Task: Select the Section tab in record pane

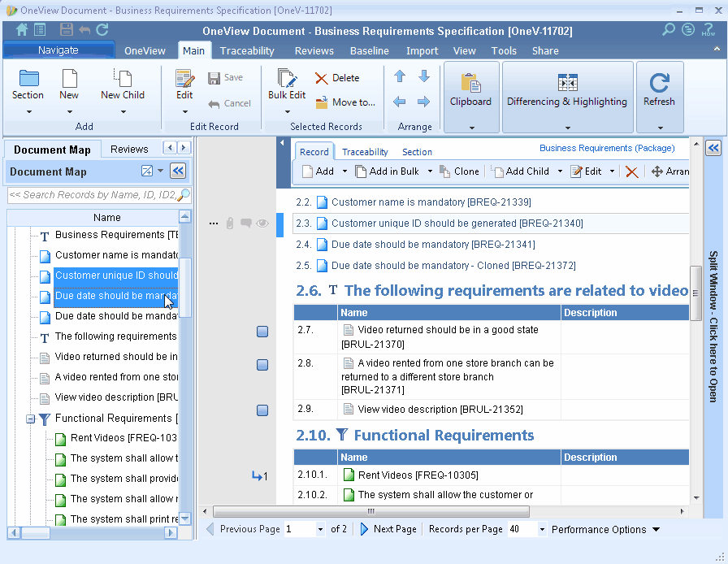Action: [x=417, y=152]
